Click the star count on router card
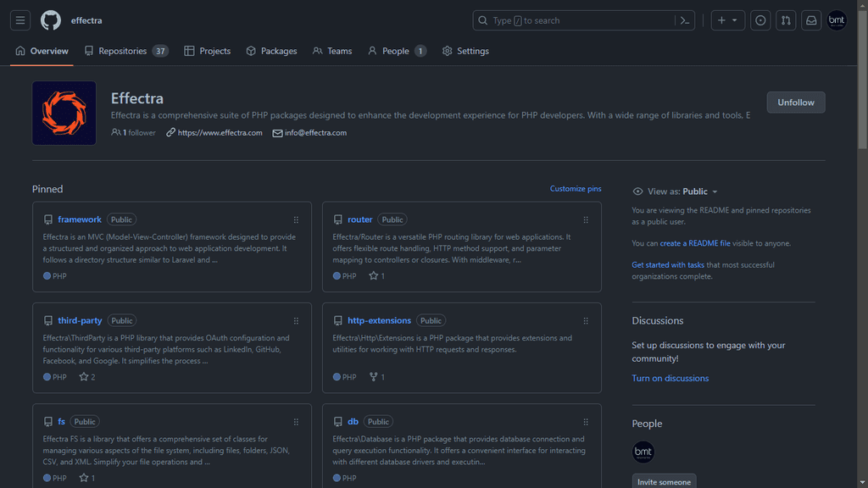 [x=376, y=275]
